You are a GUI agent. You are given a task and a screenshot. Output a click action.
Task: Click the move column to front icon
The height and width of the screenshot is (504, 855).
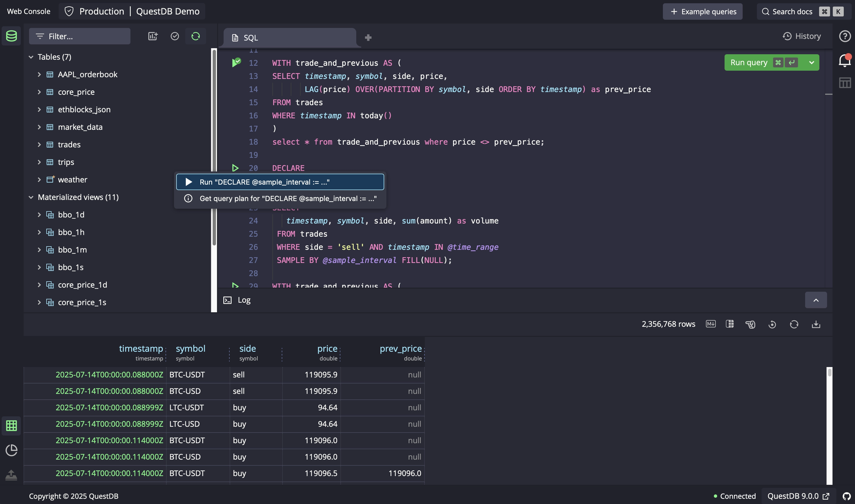750,324
